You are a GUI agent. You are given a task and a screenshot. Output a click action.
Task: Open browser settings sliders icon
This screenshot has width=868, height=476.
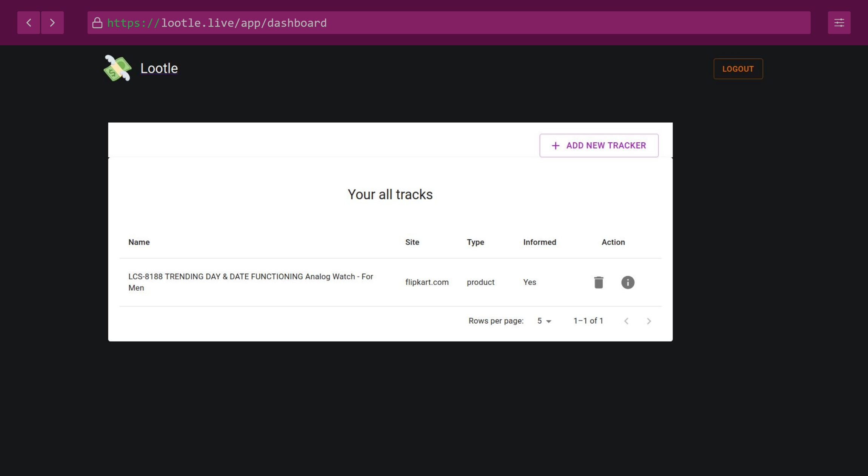pyautogui.click(x=839, y=23)
